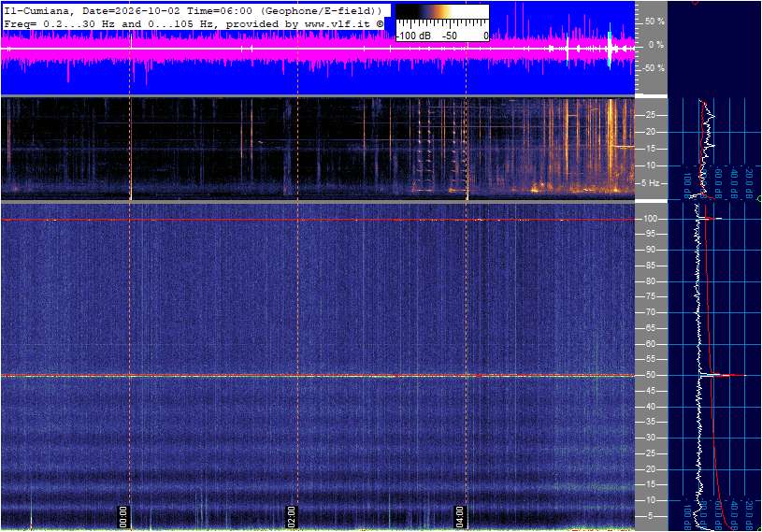The image size is (762, 532).
Task: Click the 50 label on E-field frequency scale
Action: pyautogui.click(x=650, y=375)
